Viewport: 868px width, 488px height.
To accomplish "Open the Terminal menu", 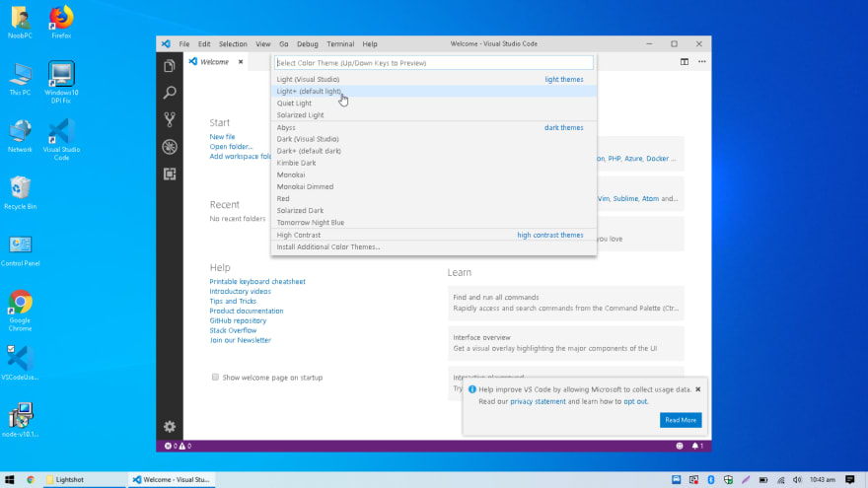I will click(340, 43).
